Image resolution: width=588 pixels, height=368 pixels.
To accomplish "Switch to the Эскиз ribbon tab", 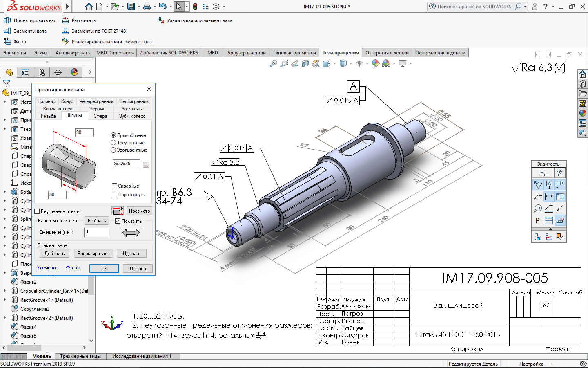I will (x=40, y=53).
